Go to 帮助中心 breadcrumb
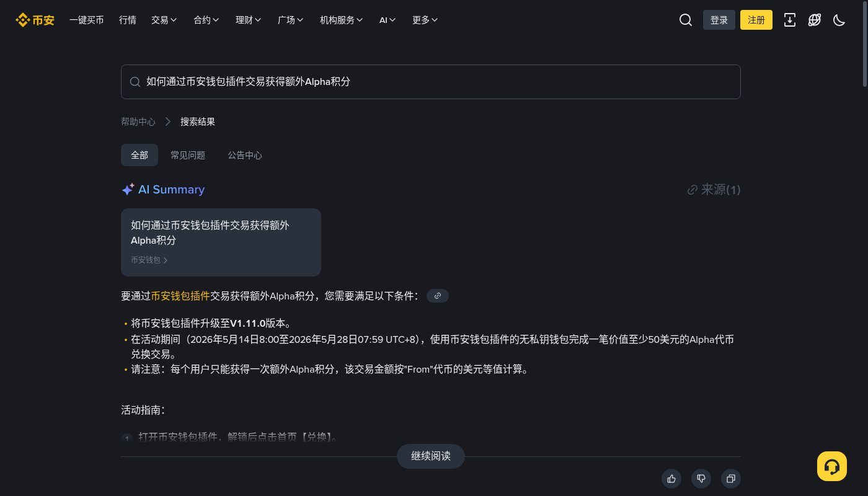Viewport: 868px width, 496px height. (x=138, y=122)
